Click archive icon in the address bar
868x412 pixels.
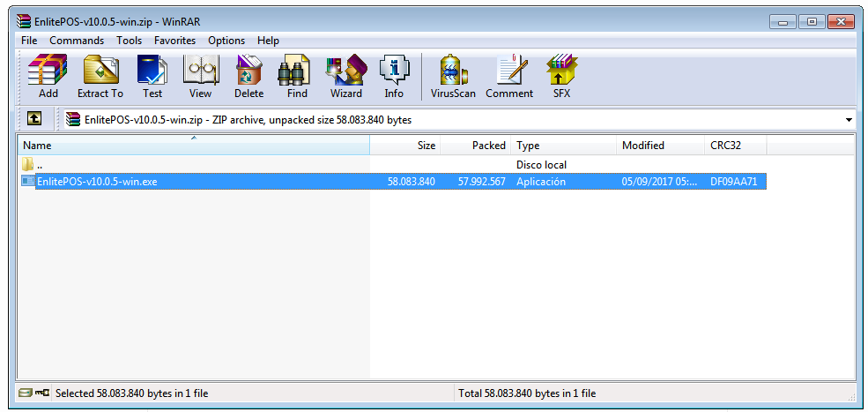72,119
